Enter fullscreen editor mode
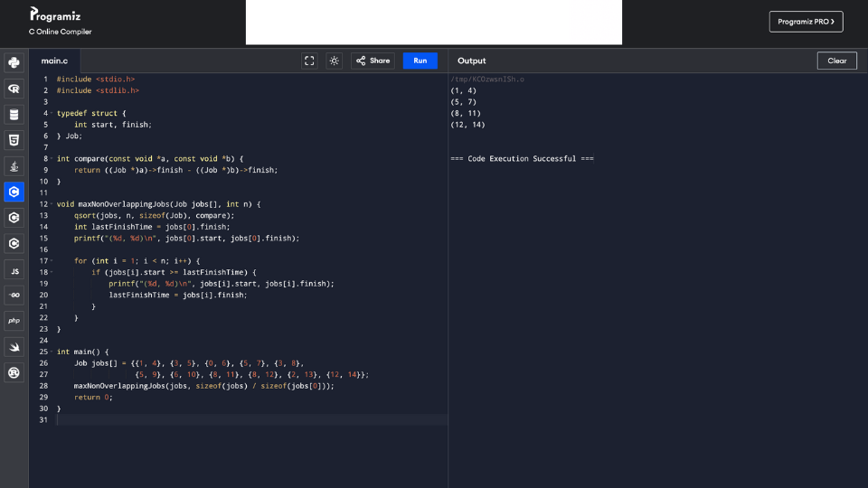The height and width of the screenshot is (488, 868). [x=309, y=61]
